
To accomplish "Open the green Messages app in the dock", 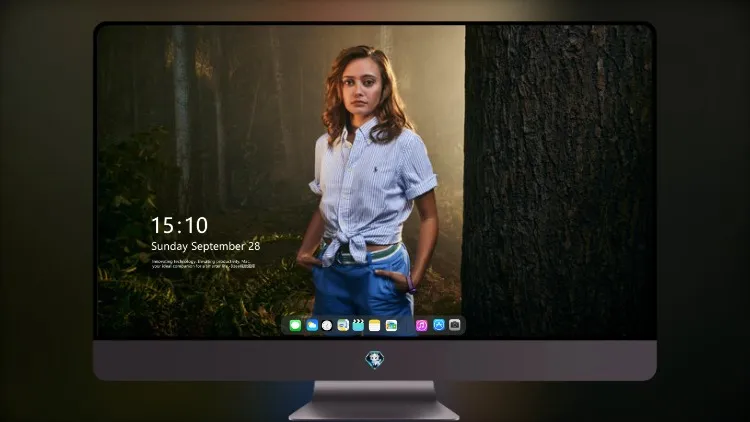I will (295, 325).
